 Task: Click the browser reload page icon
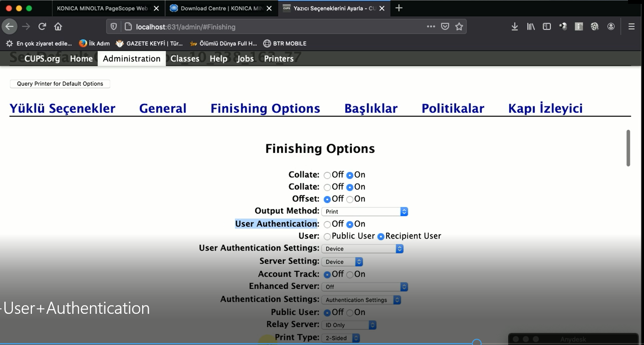point(42,27)
